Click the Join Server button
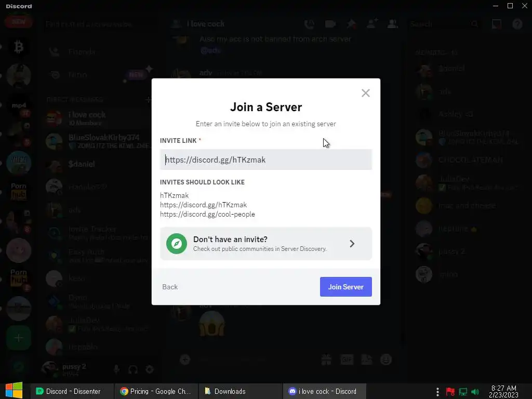Viewport: 532px width, 399px height. pos(345,287)
